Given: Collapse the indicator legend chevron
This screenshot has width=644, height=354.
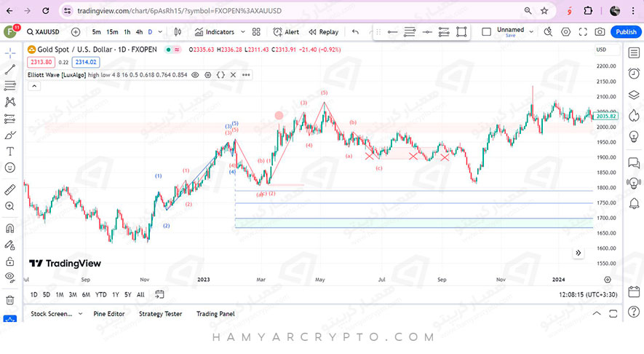Looking at the screenshot, I should pyautogui.click(x=33, y=86).
